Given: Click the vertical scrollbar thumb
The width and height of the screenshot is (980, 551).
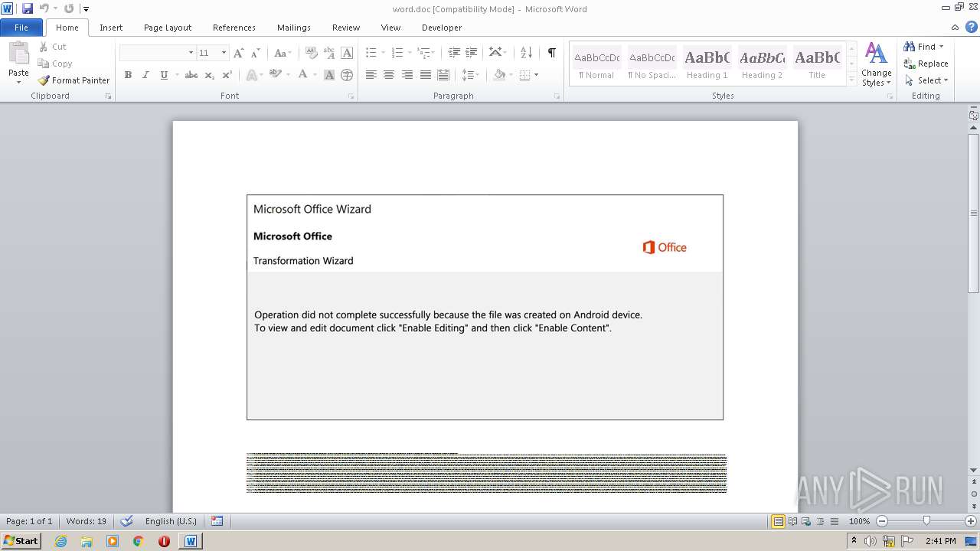Looking at the screenshot, I should pyautogui.click(x=974, y=214).
